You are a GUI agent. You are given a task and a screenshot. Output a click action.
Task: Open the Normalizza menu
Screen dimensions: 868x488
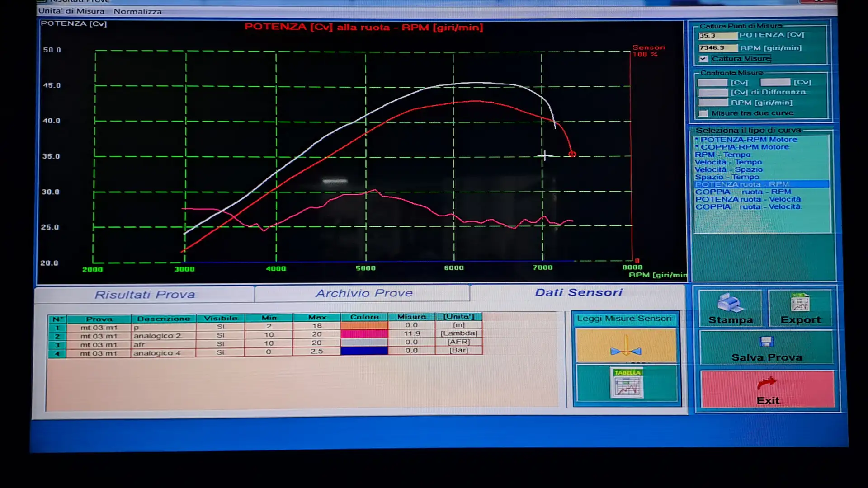(137, 11)
